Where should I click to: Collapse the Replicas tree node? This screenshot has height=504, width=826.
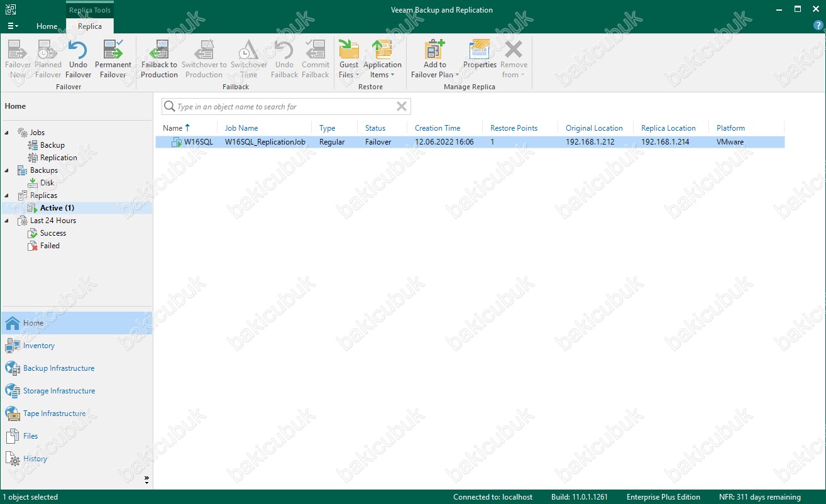7,195
